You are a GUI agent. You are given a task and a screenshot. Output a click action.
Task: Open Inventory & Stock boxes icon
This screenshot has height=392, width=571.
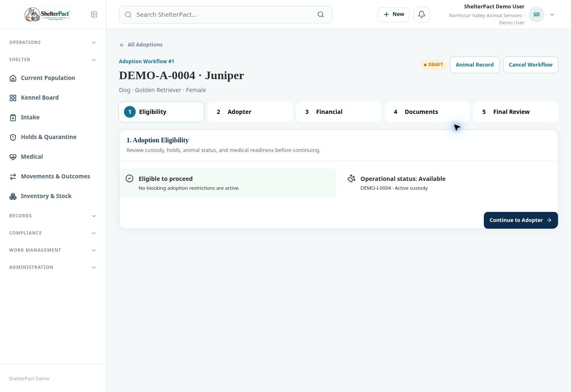[13, 196]
